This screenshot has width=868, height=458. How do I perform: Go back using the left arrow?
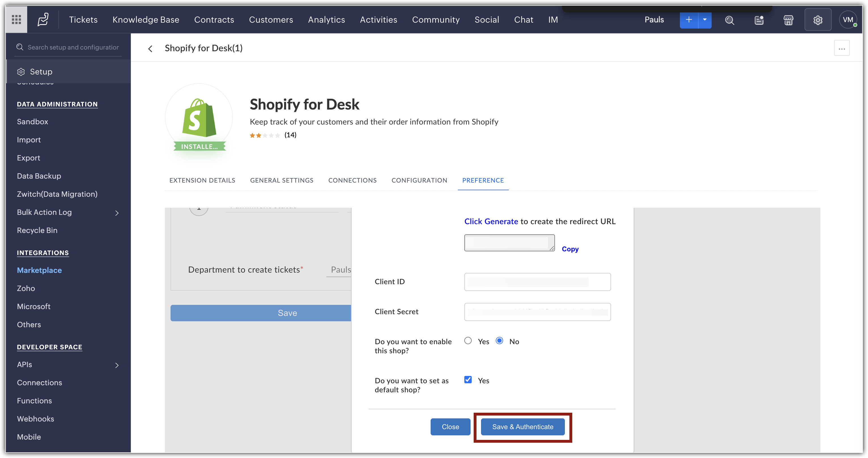150,49
